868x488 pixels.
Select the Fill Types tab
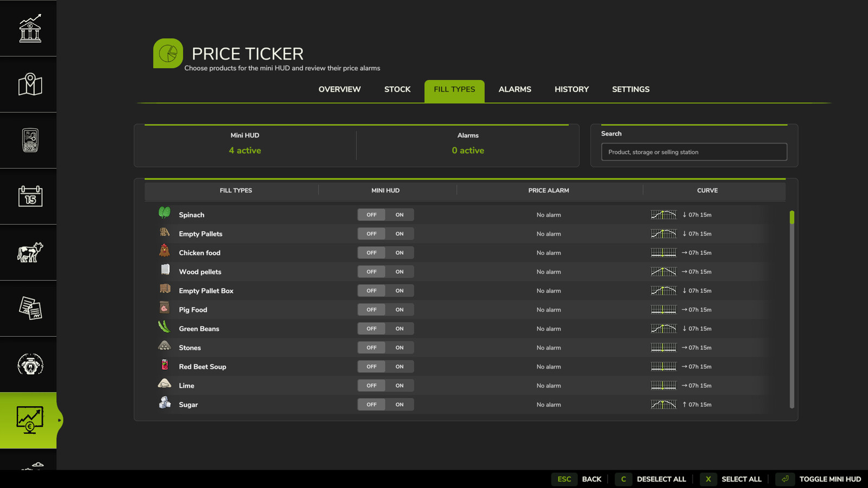click(x=455, y=91)
